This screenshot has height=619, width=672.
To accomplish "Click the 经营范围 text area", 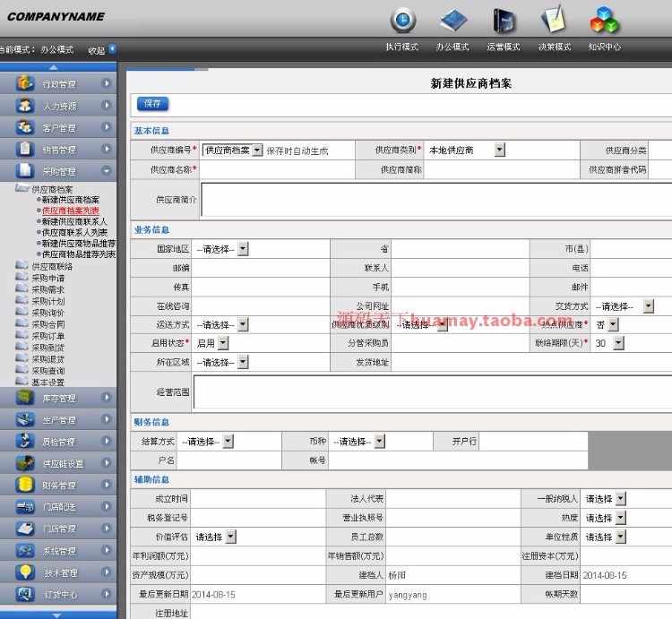I will pos(433,391).
